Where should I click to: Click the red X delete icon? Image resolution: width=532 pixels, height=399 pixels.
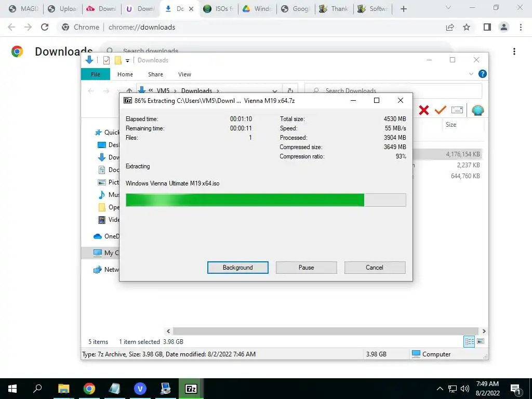423,110
